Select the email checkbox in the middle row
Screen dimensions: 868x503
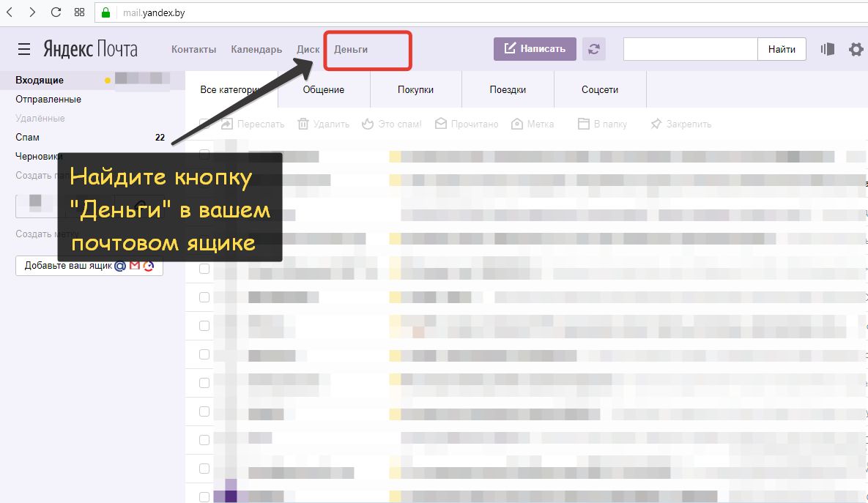click(204, 326)
